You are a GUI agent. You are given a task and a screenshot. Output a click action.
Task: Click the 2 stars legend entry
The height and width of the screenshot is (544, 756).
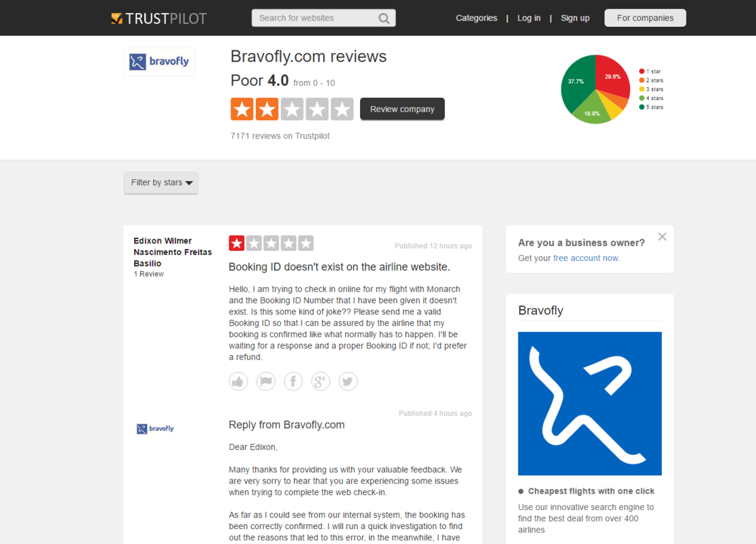point(651,80)
